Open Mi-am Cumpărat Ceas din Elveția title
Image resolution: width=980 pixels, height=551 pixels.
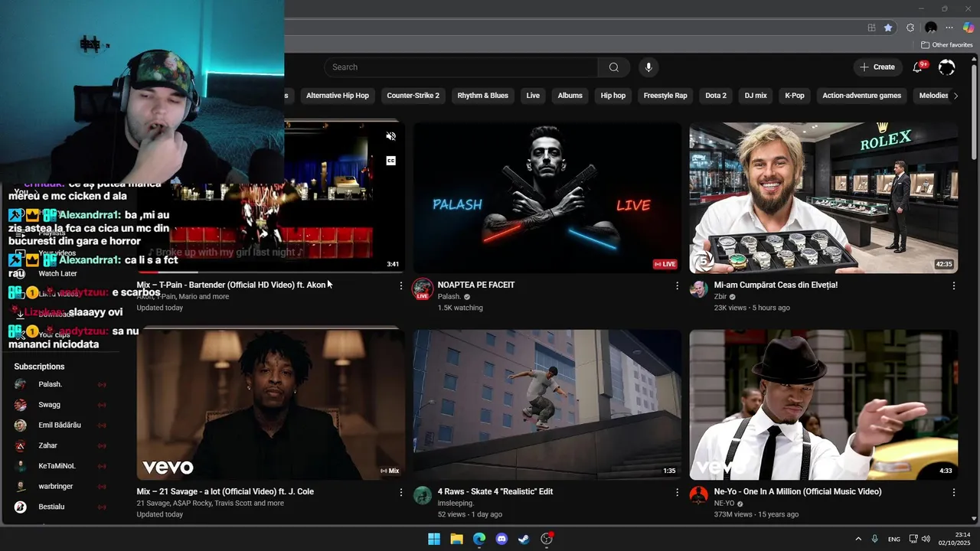point(776,285)
